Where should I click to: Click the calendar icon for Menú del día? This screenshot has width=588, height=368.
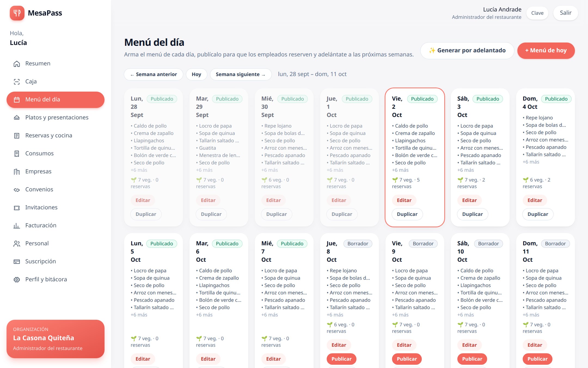[x=17, y=99]
